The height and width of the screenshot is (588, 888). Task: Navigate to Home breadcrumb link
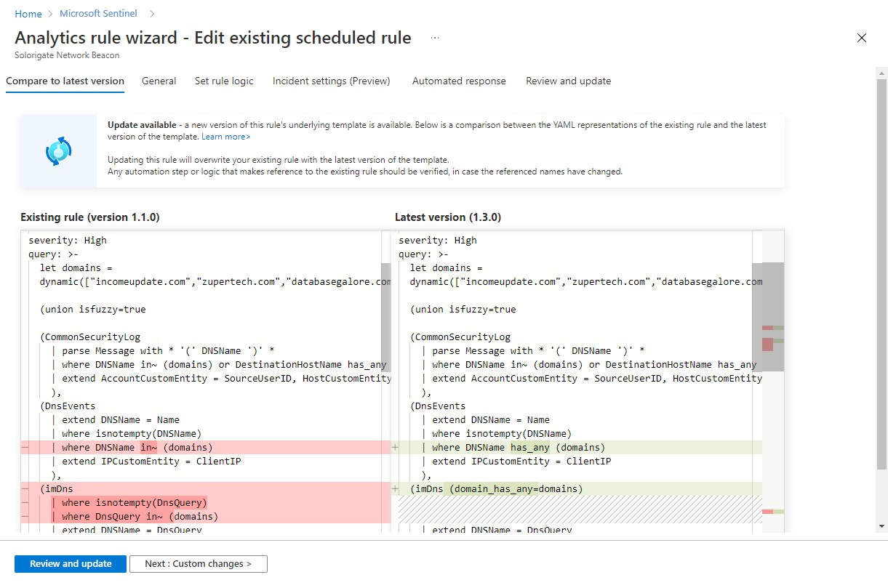pos(28,14)
